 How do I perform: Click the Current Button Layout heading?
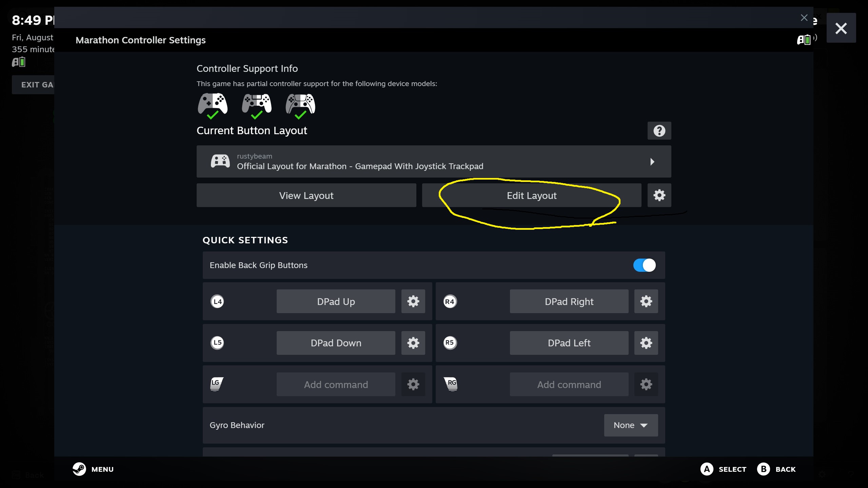[252, 130]
